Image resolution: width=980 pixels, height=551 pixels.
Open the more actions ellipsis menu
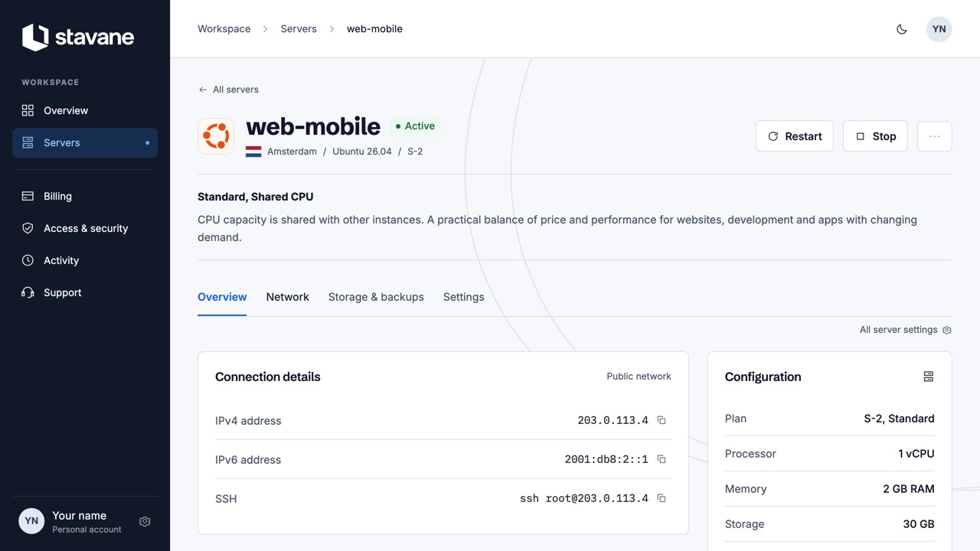tap(934, 136)
